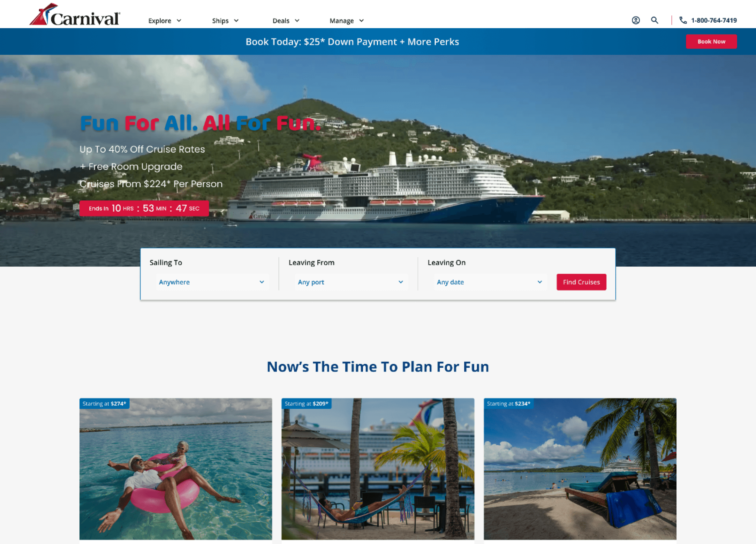The width and height of the screenshot is (756, 544).
Task: Open the Any port dropdown
Action: coord(351,282)
